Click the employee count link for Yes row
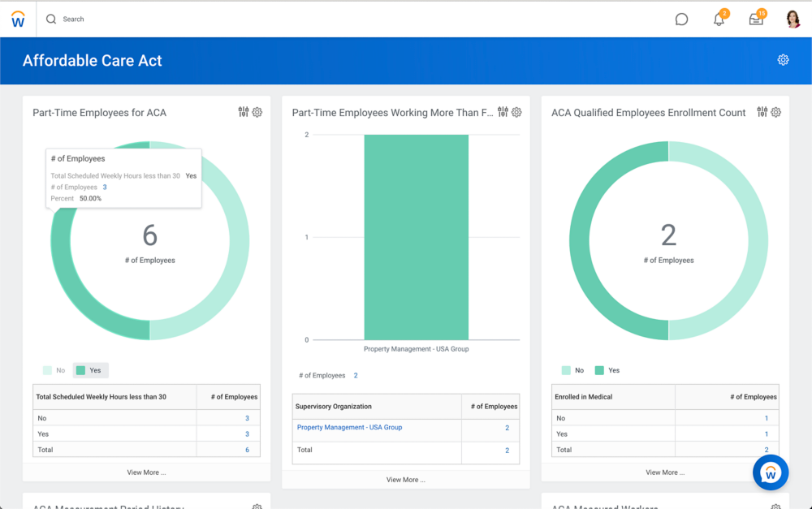 (246, 434)
